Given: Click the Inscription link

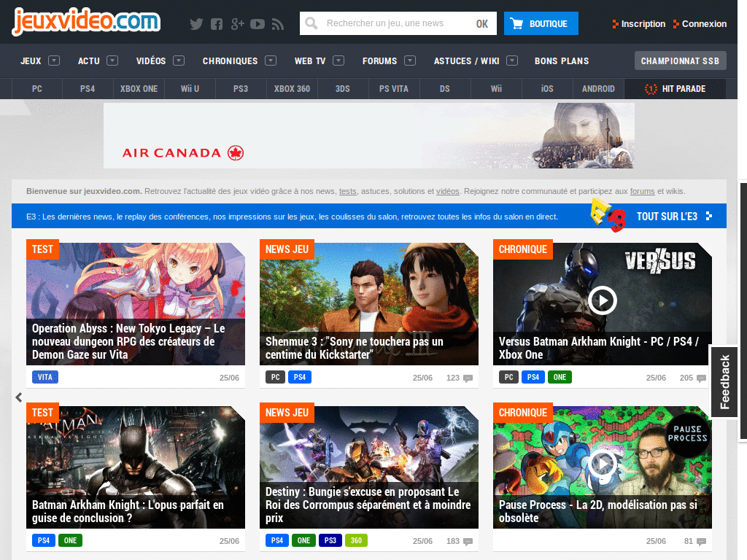Looking at the screenshot, I should (643, 24).
